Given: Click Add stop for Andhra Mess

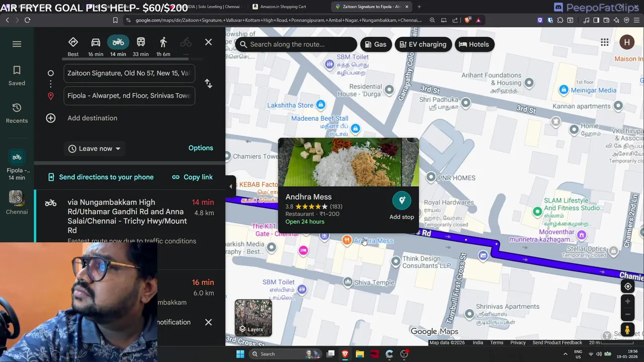Looking at the screenshot, I should pos(401,206).
